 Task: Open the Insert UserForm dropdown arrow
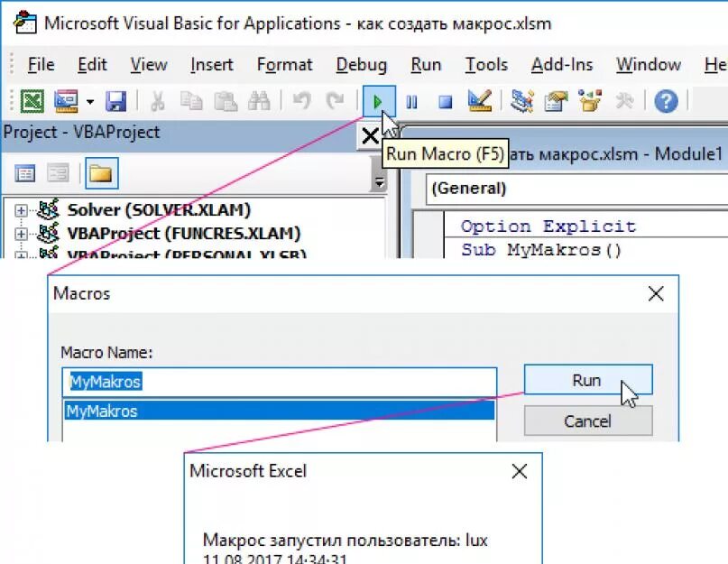click(x=90, y=101)
